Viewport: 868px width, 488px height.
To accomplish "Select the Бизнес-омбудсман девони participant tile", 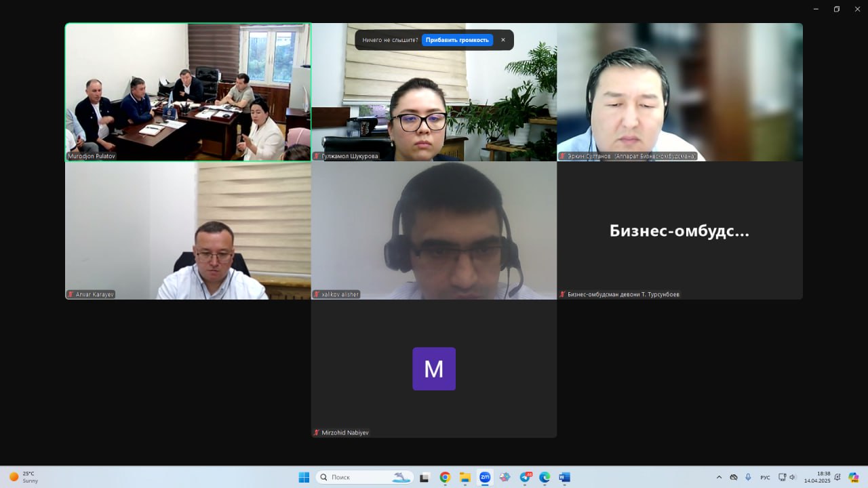I will pos(679,230).
